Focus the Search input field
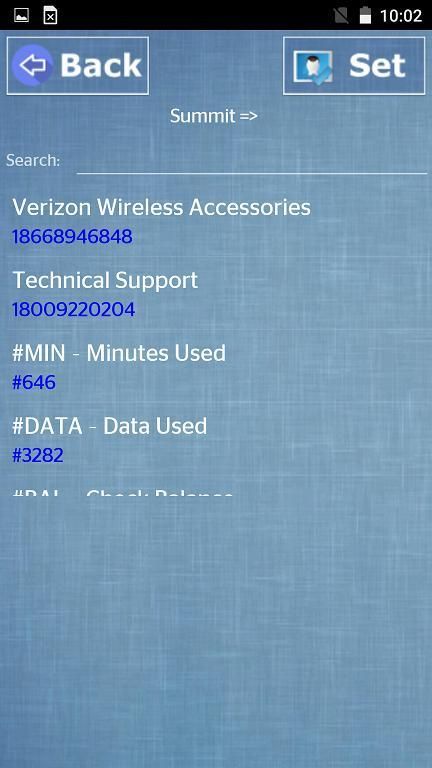Viewport: 432px width, 768px height. coord(252,161)
